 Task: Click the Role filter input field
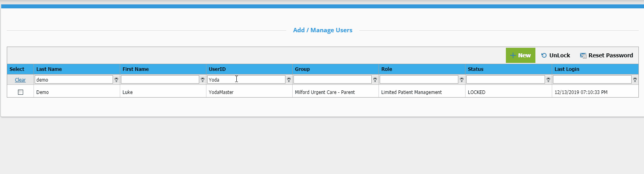click(x=419, y=80)
